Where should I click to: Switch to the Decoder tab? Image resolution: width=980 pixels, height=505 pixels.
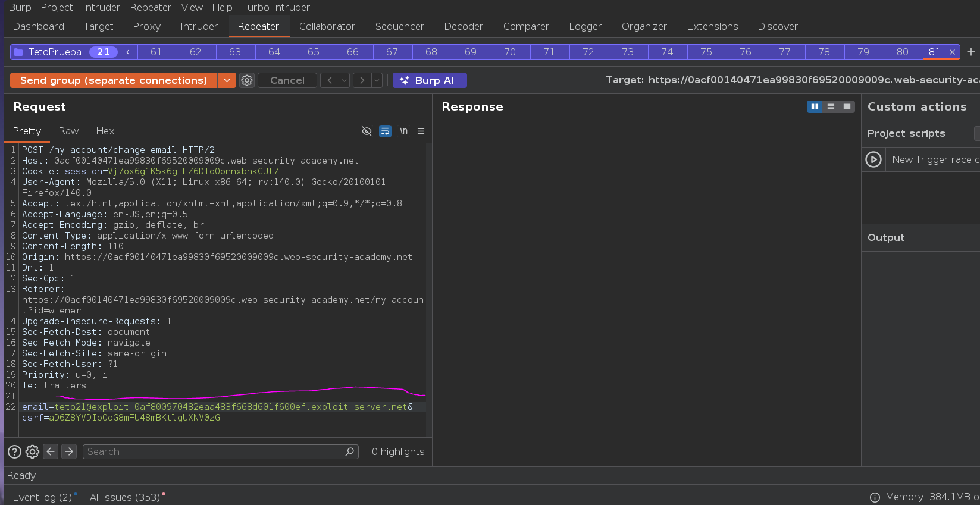pyautogui.click(x=464, y=26)
